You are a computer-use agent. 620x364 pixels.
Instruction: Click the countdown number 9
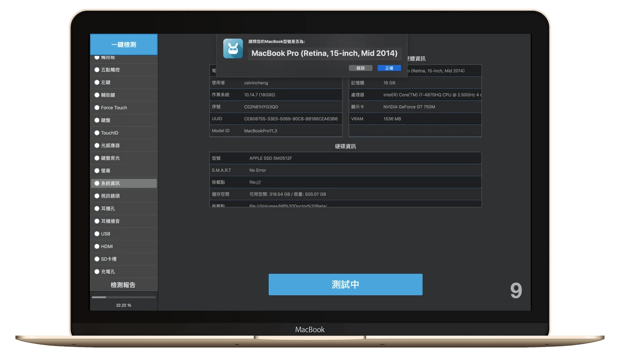[516, 291]
